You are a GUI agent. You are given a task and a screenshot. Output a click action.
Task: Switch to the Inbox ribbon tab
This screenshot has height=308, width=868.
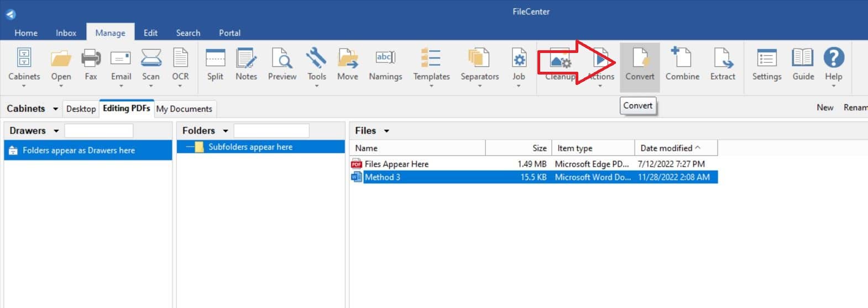(x=66, y=33)
